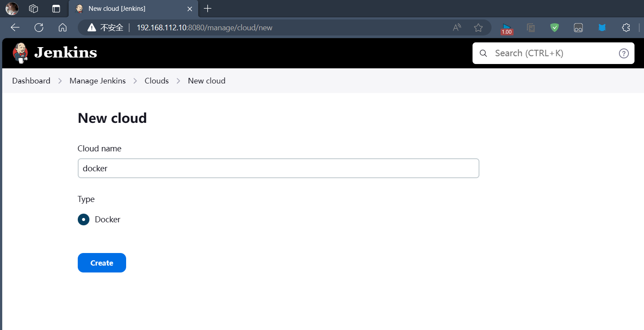Click the Jenkins title text link
Screen dimensions: 644x330
pos(66,53)
